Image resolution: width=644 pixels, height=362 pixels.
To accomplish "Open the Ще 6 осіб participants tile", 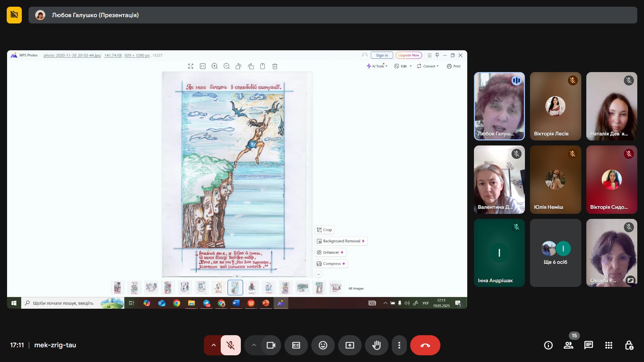I will [x=555, y=253].
